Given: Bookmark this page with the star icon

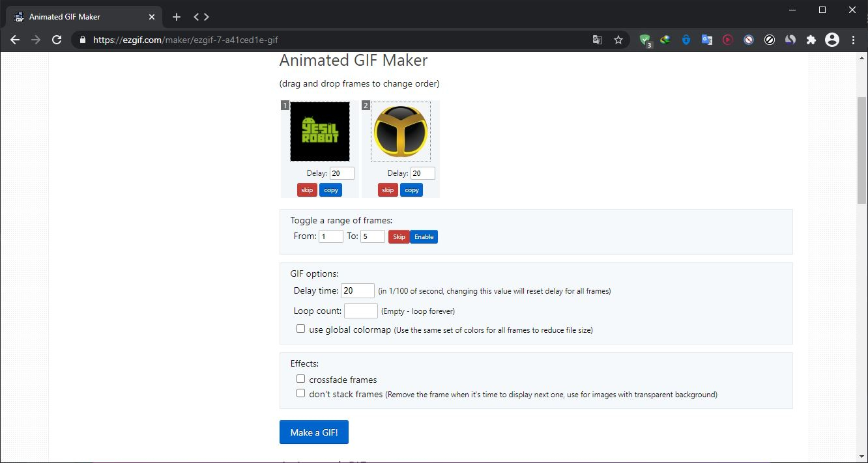Looking at the screenshot, I should 618,40.
